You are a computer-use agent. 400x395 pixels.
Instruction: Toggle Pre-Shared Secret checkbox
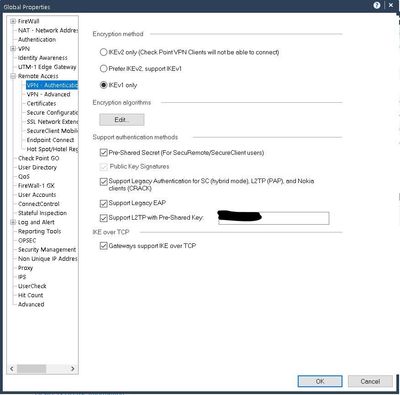click(x=104, y=153)
